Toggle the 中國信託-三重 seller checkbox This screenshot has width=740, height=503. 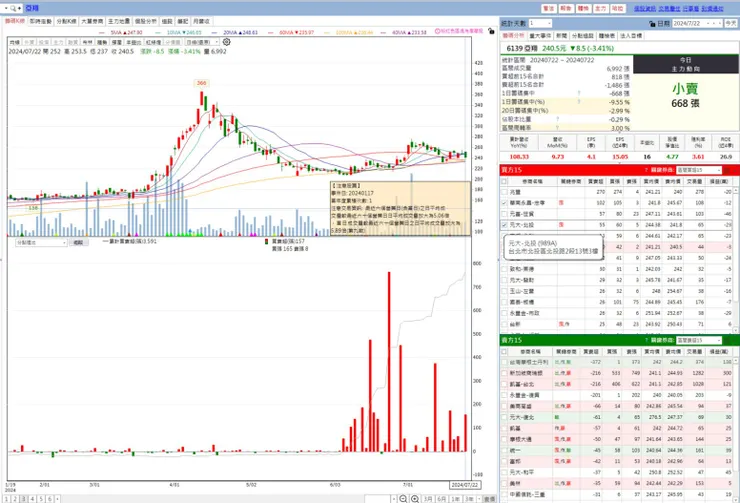point(505,494)
